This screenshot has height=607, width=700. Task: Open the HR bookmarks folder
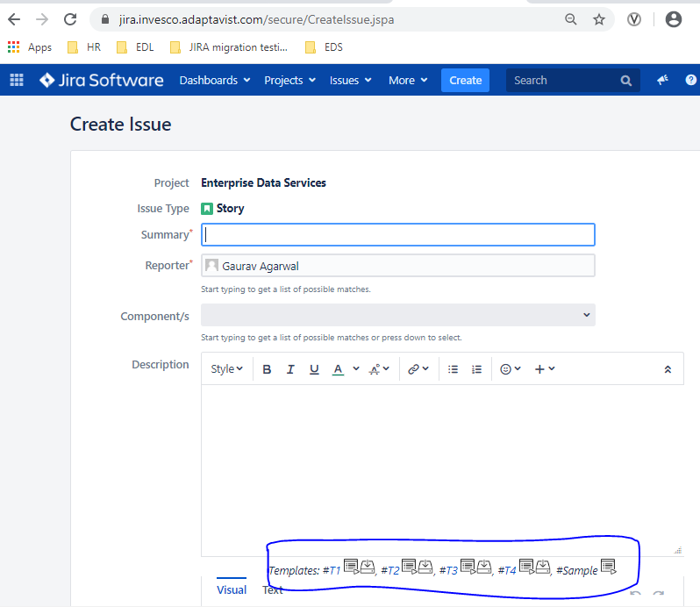click(x=84, y=46)
